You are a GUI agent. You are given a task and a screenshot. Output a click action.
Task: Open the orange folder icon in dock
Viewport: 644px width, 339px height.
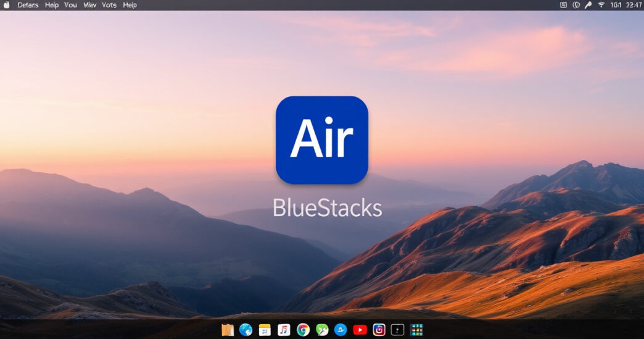pos(227,330)
